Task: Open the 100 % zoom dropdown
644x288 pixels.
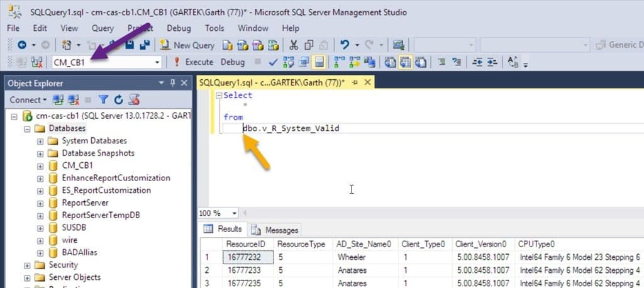Action: [235, 213]
